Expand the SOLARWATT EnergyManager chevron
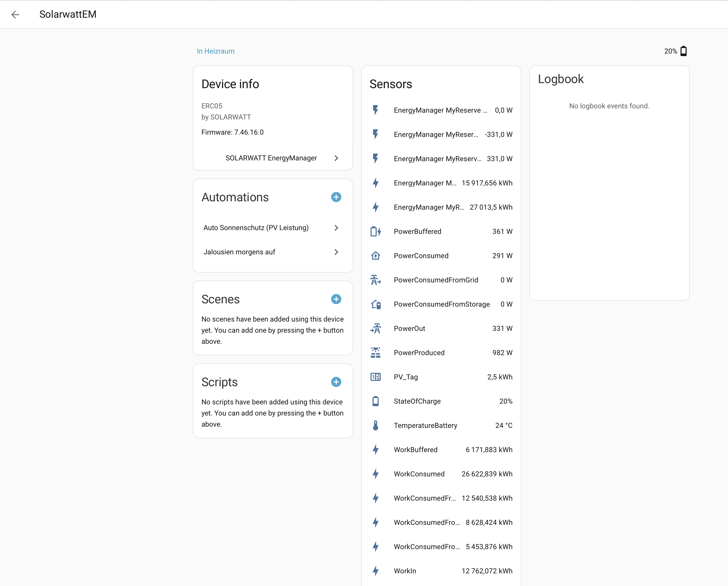Viewport: 728px width, 586px height. click(x=336, y=158)
